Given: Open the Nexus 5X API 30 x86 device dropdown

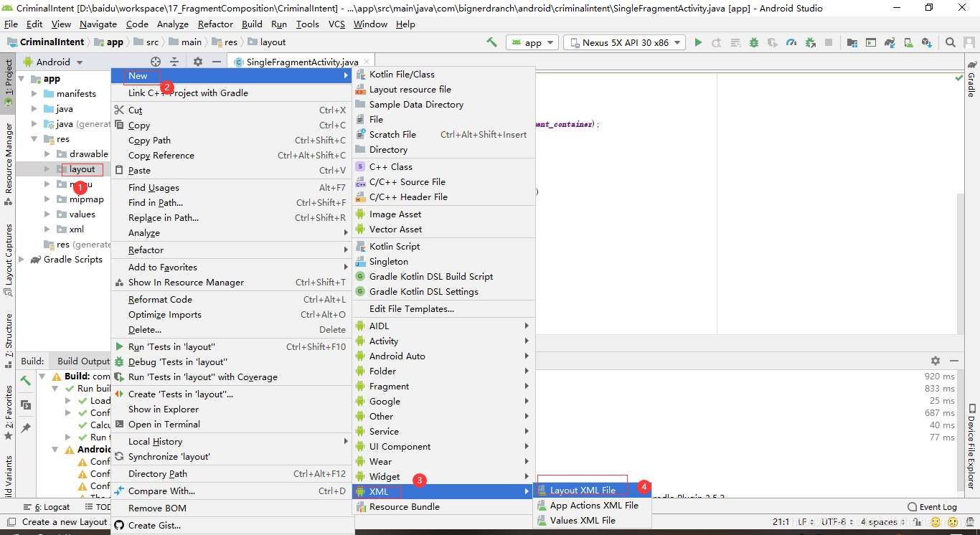Looking at the screenshot, I should pos(624,43).
